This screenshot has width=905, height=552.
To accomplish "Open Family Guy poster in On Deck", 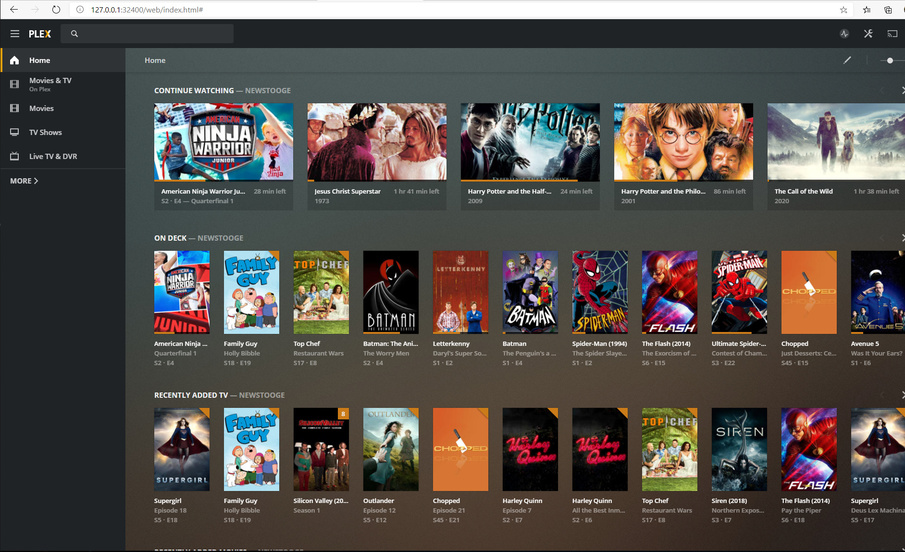I will 252,292.
